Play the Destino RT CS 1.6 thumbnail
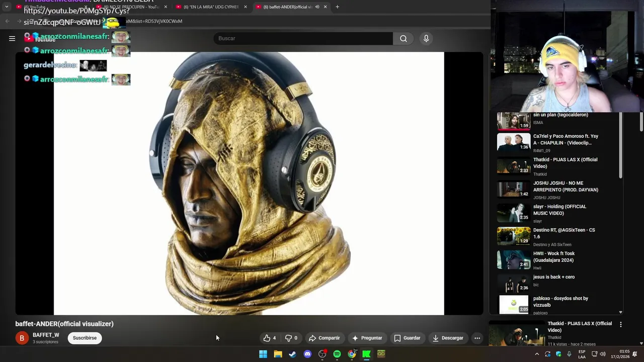Image resolution: width=644 pixels, height=362 pixels. 513,236
